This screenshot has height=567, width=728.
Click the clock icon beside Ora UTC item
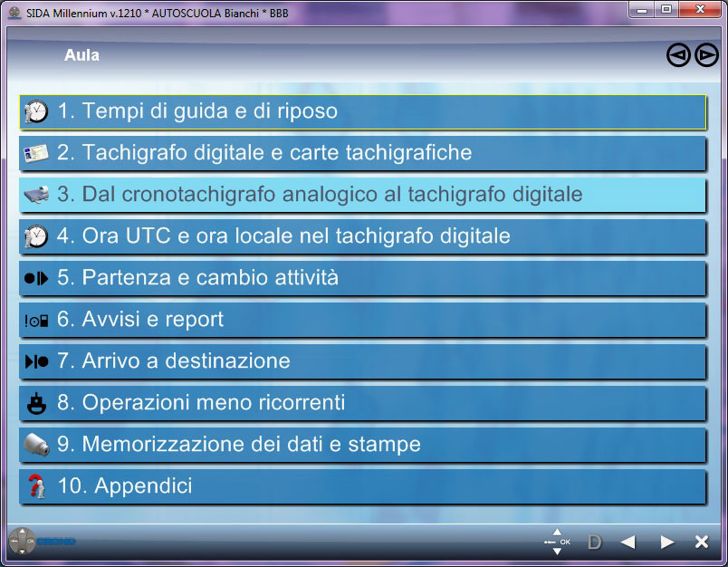click(x=36, y=236)
